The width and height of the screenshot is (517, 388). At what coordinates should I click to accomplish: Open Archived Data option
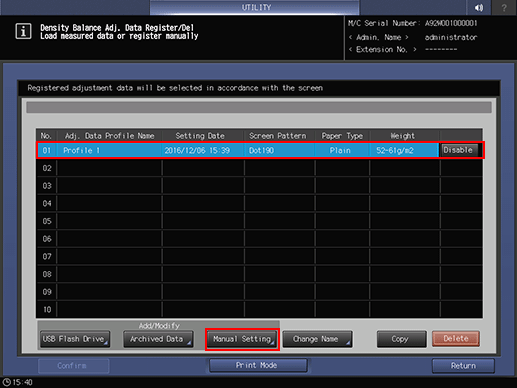click(158, 339)
